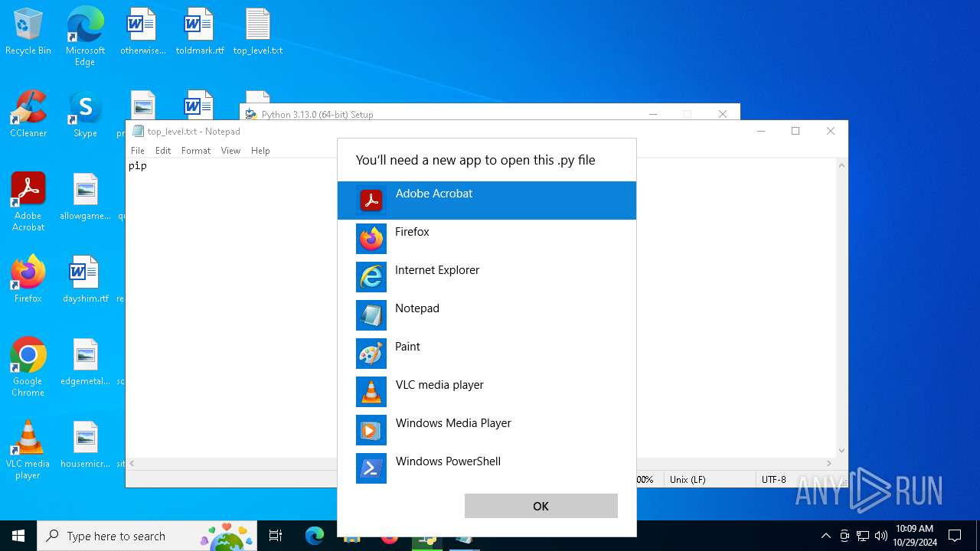Viewport: 980px width, 551px height.
Task: Open Task View from the taskbar
Action: click(x=276, y=536)
